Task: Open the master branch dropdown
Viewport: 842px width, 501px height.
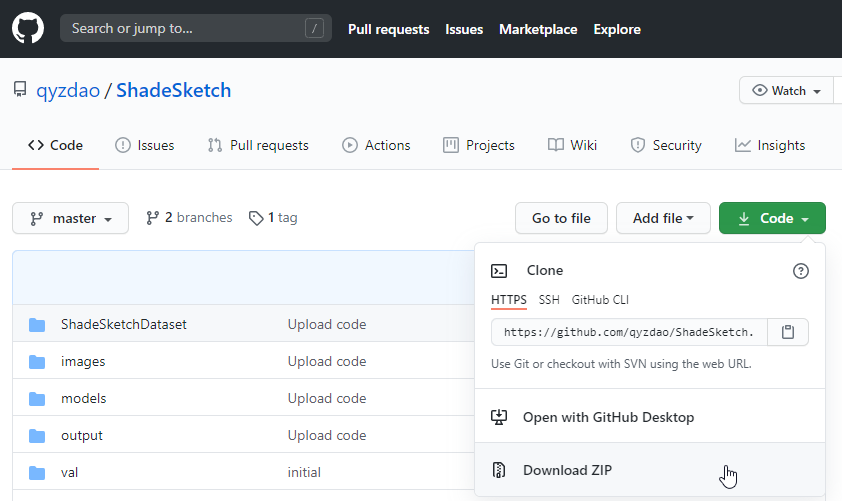Action: pyautogui.click(x=70, y=218)
